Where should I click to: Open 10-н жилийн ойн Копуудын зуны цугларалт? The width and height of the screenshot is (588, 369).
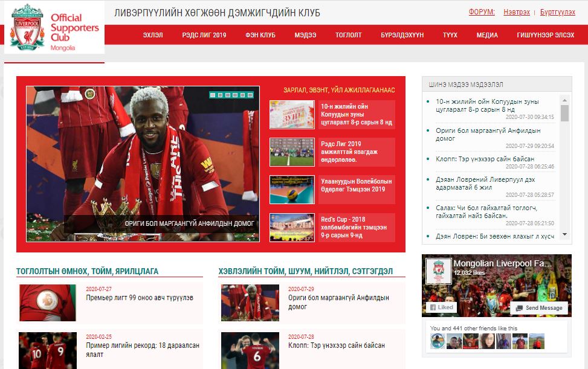point(357,114)
